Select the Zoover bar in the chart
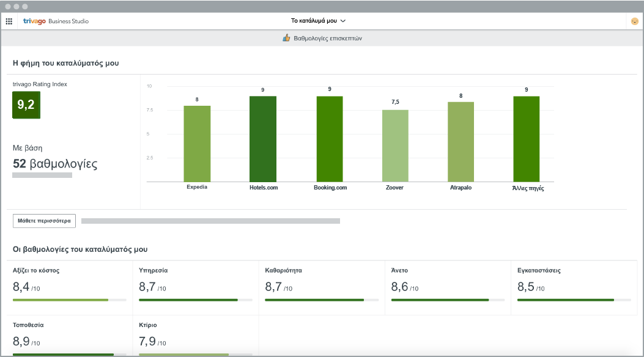This screenshot has width=644, height=357. (x=395, y=145)
